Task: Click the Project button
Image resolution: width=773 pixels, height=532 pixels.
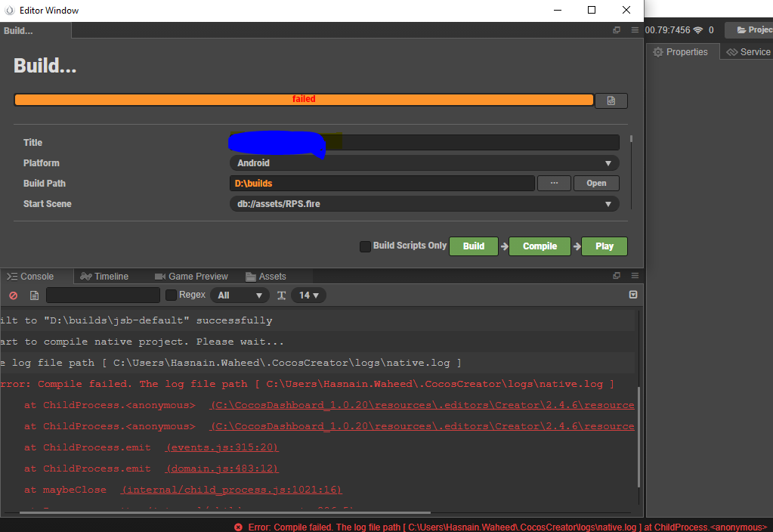Action: 750,30
